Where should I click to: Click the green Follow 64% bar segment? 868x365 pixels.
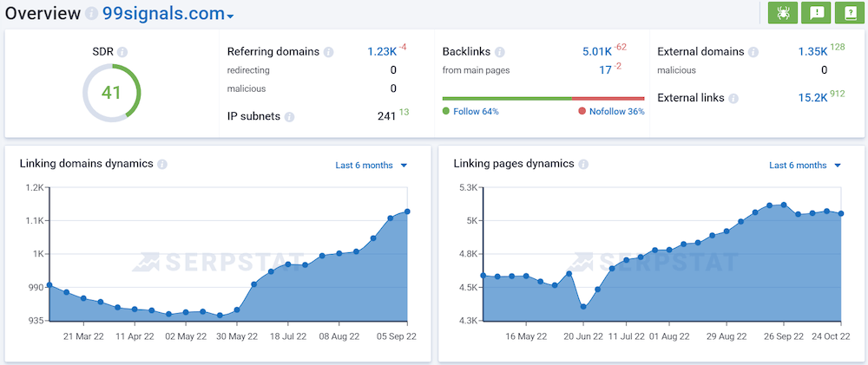507,99
